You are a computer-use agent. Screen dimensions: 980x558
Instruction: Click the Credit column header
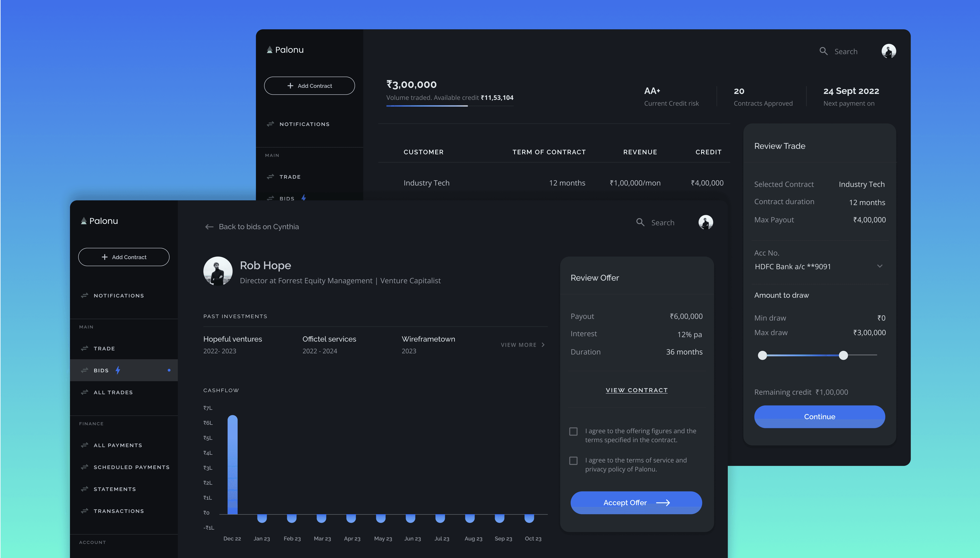coord(708,152)
